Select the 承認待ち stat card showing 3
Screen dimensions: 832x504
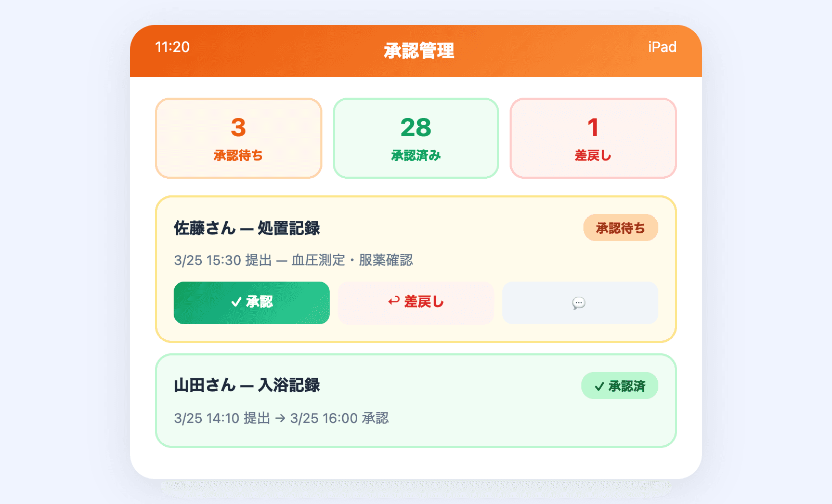[x=238, y=138]
